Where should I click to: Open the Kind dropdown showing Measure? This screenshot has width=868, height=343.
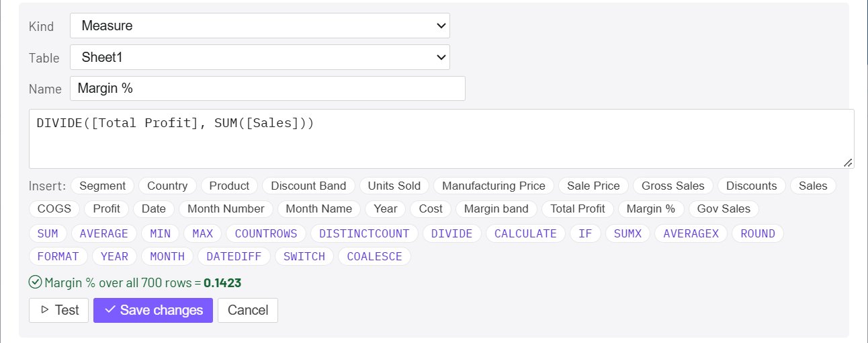pos(260,26)
